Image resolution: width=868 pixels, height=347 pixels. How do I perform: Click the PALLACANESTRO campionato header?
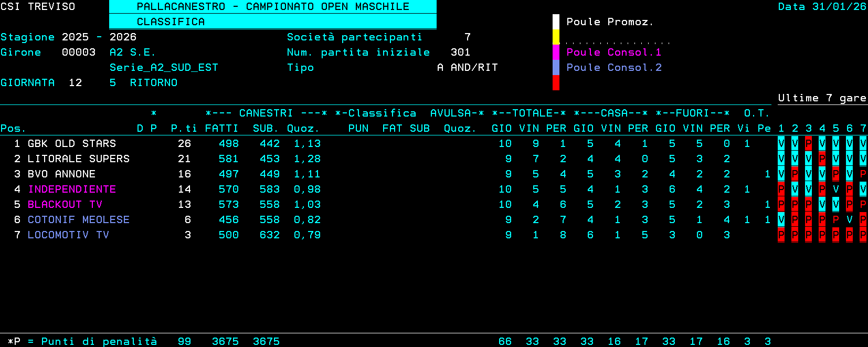(x=272, y=7)
